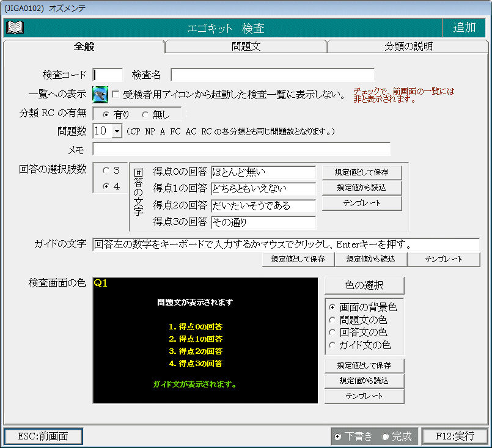Check the 受検者用アイコン non-display checkbox
492x448 pixels.
click(x=116, y=95)
